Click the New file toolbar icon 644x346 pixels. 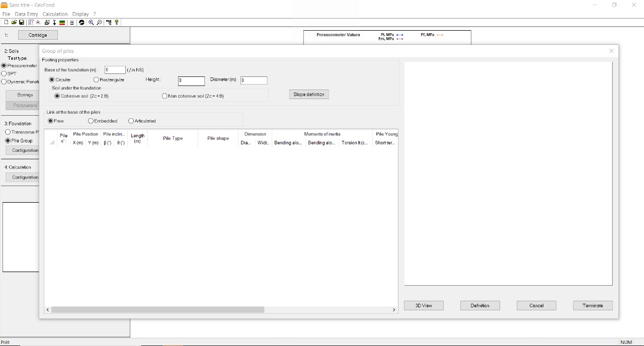tap(6, 22)
